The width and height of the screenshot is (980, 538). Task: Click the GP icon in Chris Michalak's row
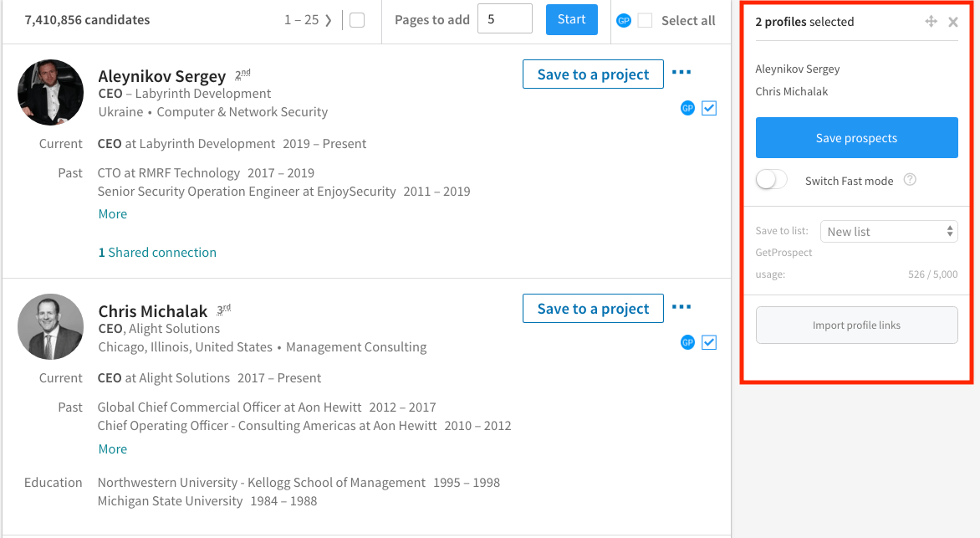point(687,342)
